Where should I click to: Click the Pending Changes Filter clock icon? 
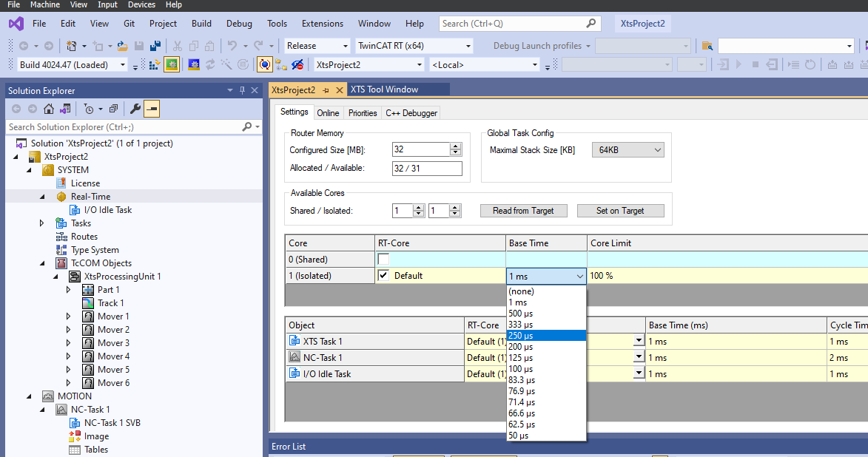(x=89, y=109)
